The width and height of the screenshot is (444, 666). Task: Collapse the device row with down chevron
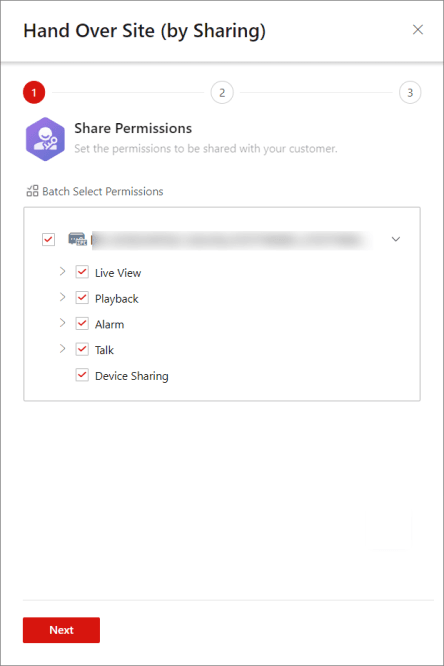[396, 239]
